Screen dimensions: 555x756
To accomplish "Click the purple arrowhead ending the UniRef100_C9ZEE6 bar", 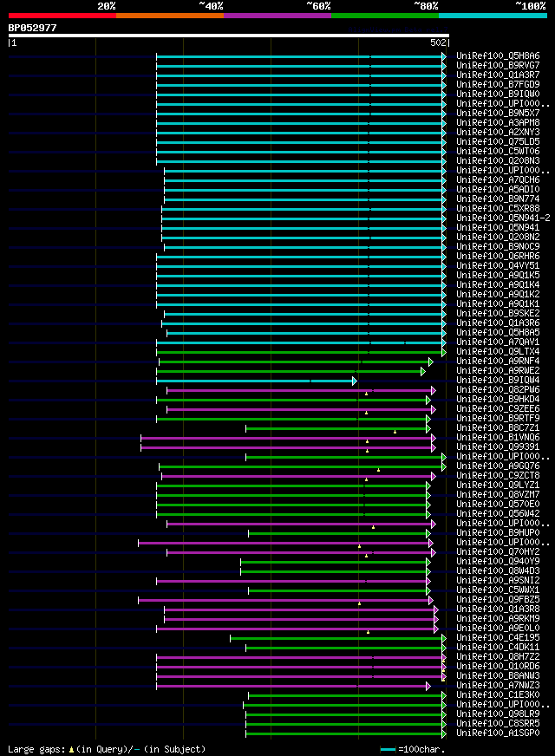I will click(x=433, y=410).
